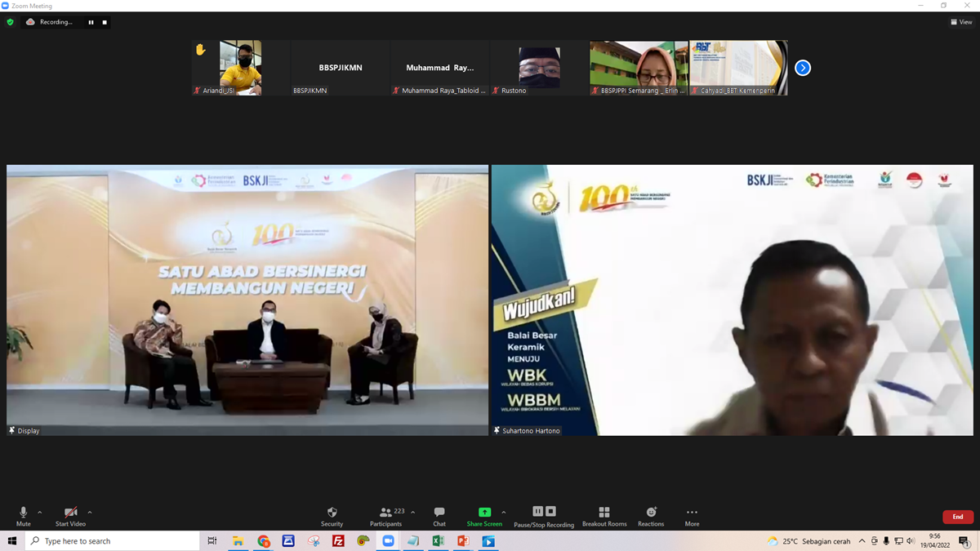Select Ariandi_JSI participant thumbnail

(x=241, y=68)
